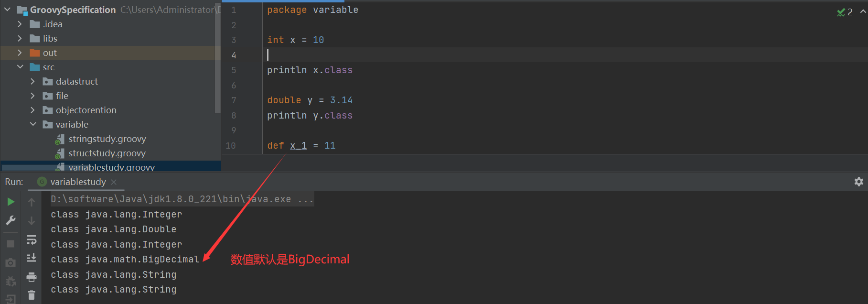Switch to the variablestudy run tab
The width and height of the screenshot is (868, 304).
[78, 182]
